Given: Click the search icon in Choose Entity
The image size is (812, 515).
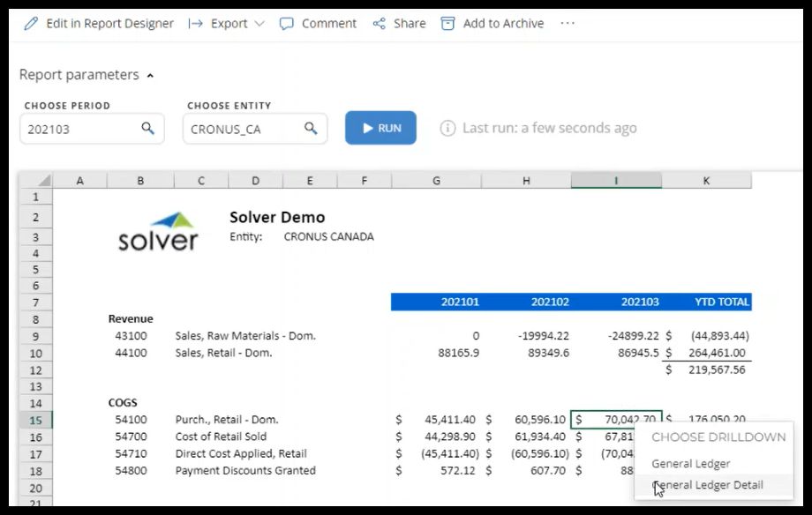Looking at the screenshot, I should [x=311, y=129].
